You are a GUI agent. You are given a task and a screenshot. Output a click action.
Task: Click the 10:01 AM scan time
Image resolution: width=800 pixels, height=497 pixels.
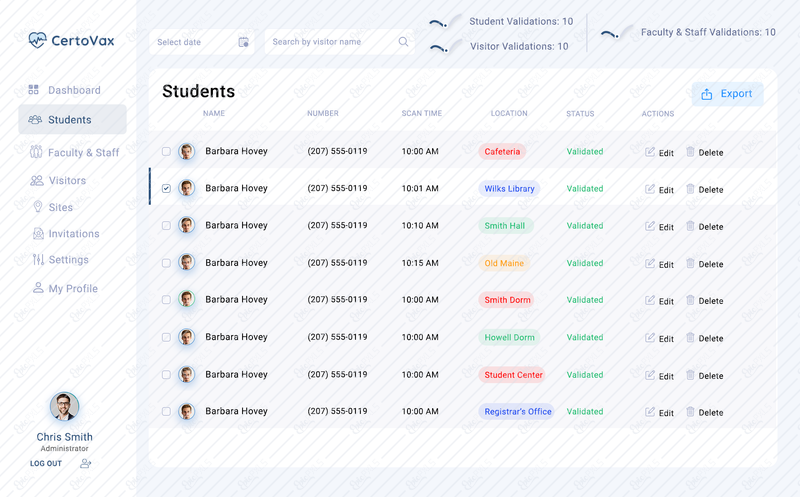420,188
